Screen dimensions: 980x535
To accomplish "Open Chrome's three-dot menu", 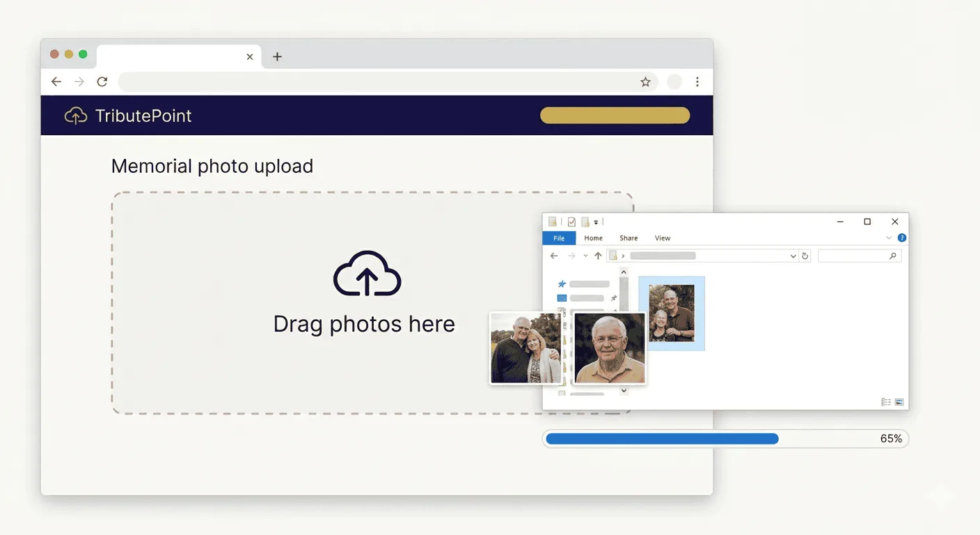I will coord(697,82).
